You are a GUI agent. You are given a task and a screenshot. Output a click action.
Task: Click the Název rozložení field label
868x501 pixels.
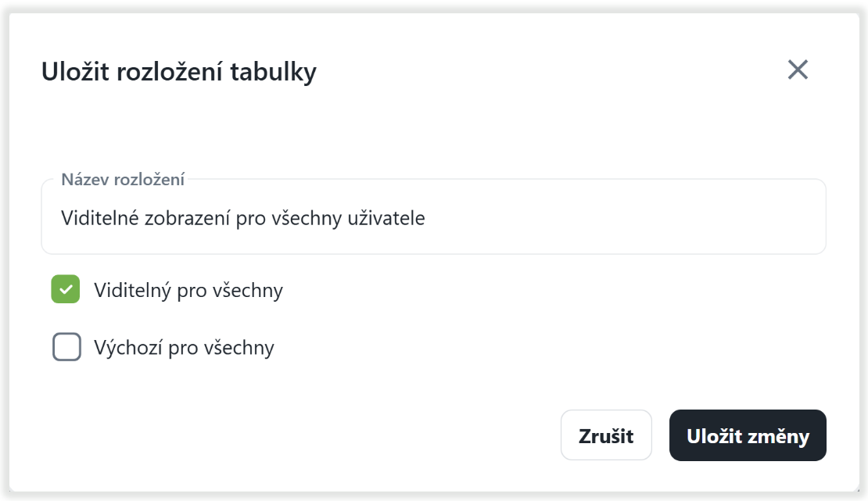123,180
